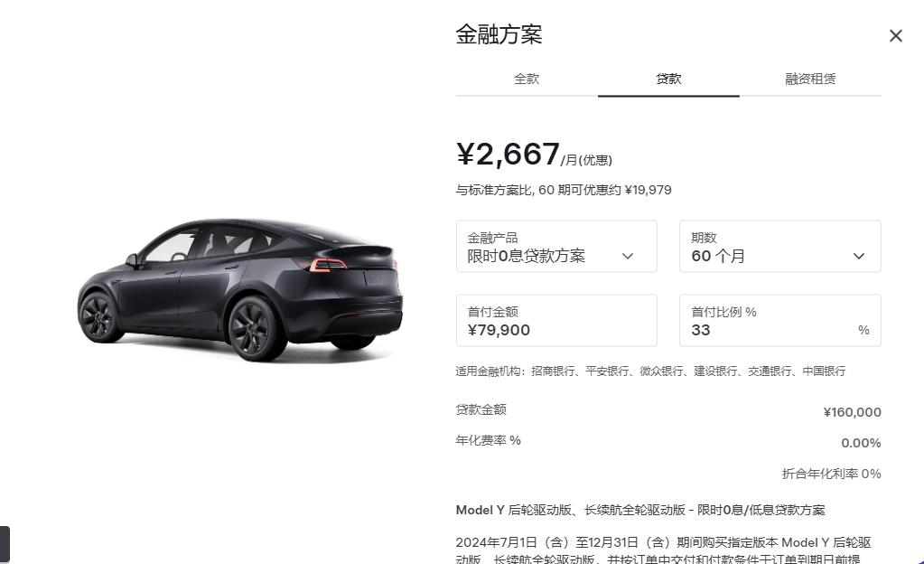This screenshot has height=564, width=924.
Task: Open the 期数 60 个月 dropdown
Action: pyautogui.click(x=780, y=247)
